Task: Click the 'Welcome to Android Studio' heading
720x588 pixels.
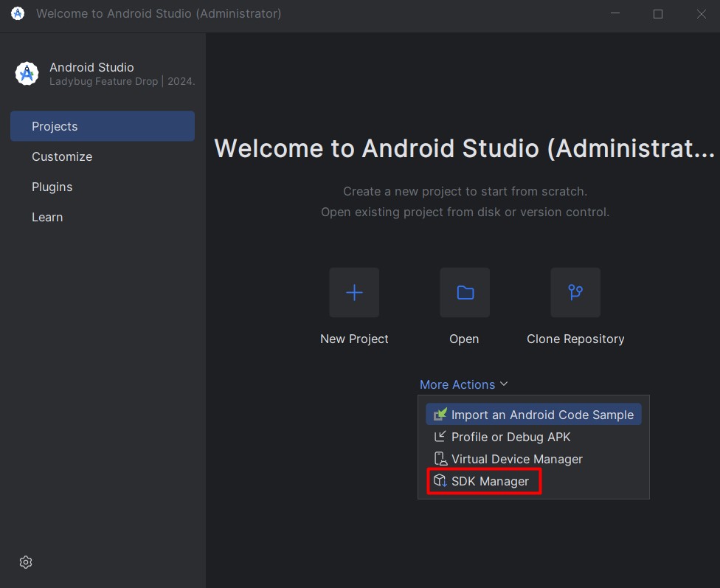Action: click(465, 148)
